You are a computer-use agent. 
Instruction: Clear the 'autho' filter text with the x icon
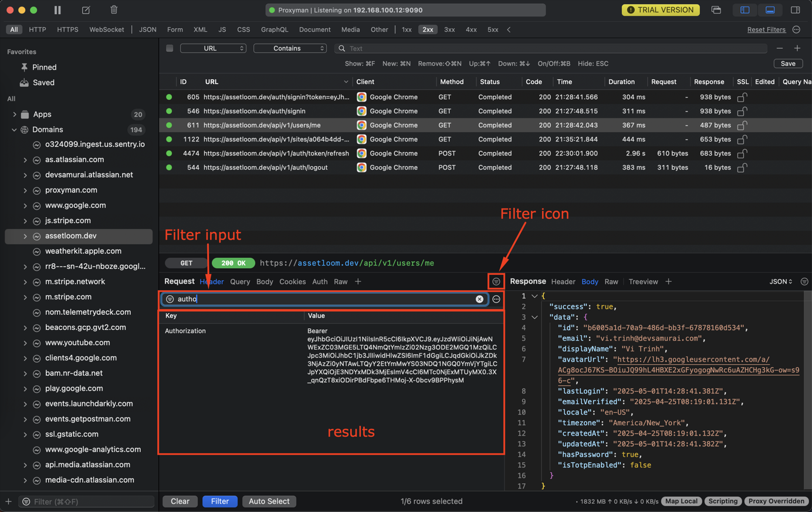click(x=479, y=299)
